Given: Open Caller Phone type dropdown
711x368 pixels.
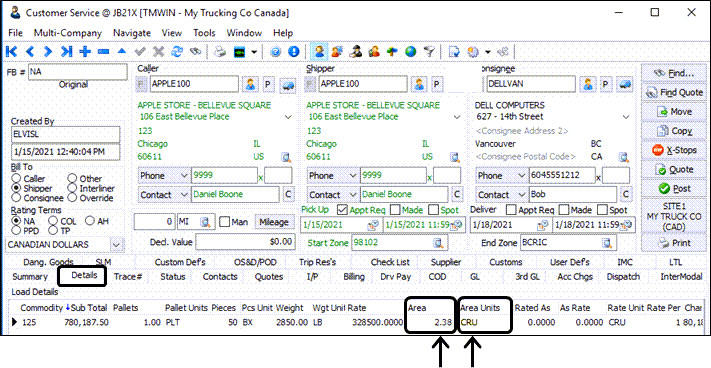Looking at the screenshot, I should point(184,175).
